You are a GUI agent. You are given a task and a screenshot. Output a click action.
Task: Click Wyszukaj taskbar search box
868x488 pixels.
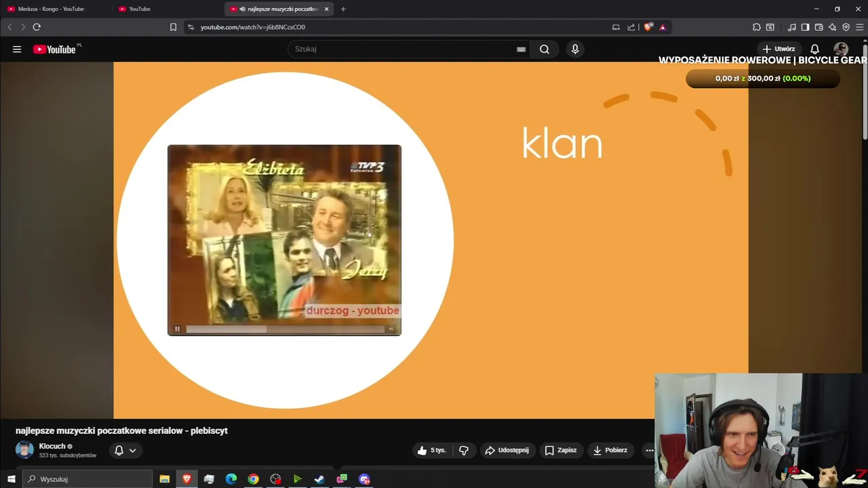pyautogui.click(x=87, y=479)
